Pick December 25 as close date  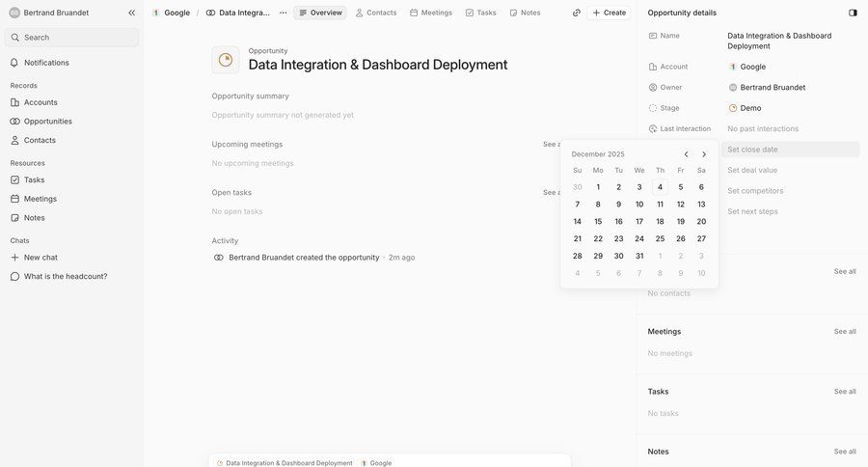[x=660, y=238]
